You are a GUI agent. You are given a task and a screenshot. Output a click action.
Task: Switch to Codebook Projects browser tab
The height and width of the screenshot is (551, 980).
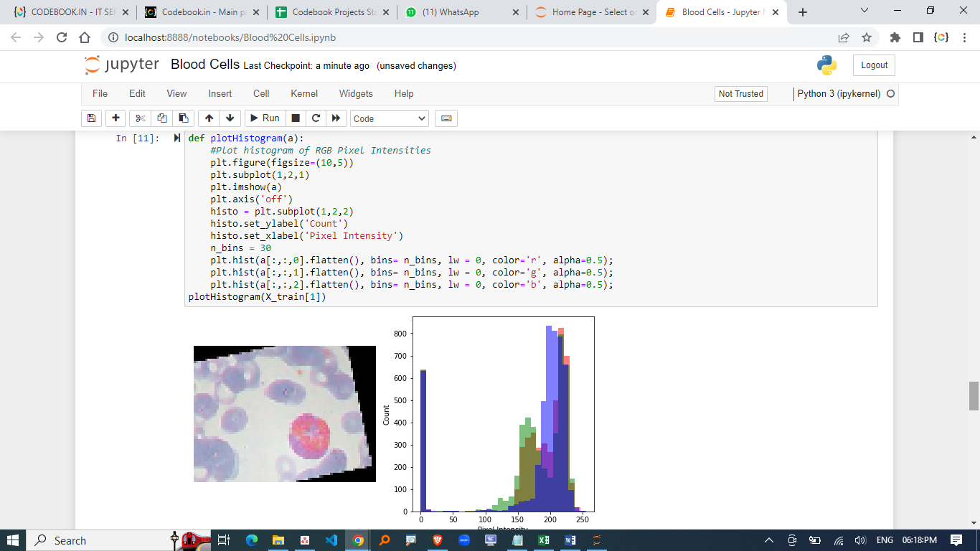coord(331,12)
